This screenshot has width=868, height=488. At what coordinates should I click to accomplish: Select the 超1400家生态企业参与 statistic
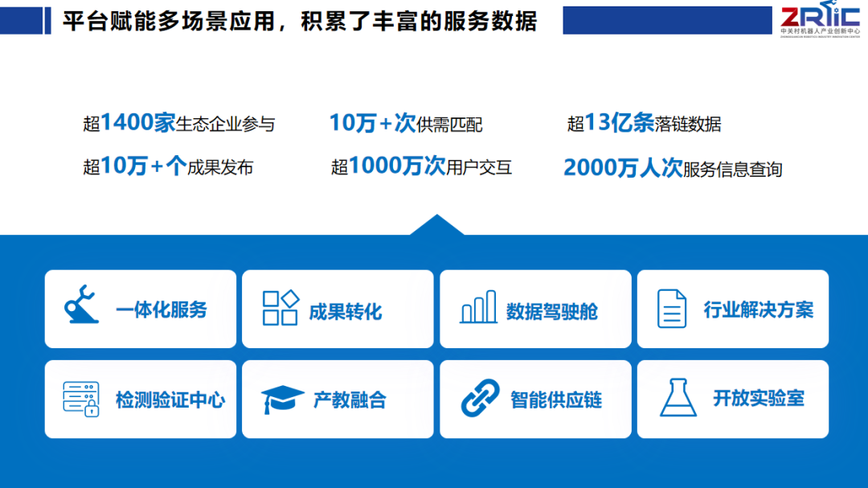click(178, 123)
